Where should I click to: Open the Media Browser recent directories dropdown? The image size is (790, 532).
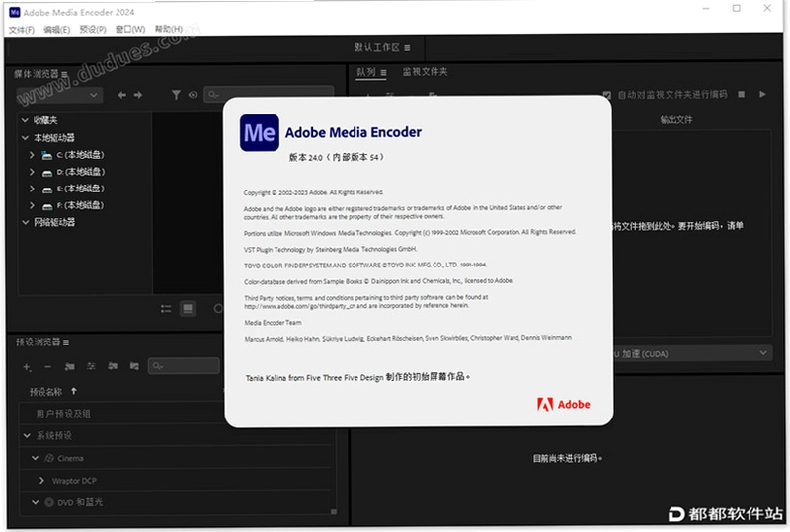(x=59, y=95)
